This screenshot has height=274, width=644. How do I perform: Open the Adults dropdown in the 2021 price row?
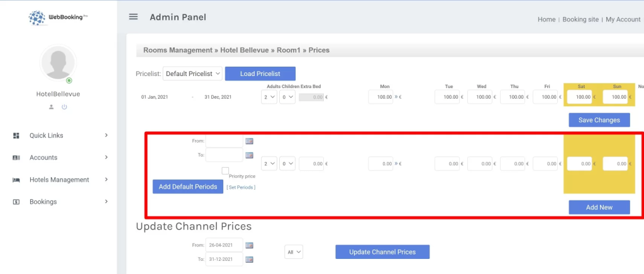(x=269, y=97)
